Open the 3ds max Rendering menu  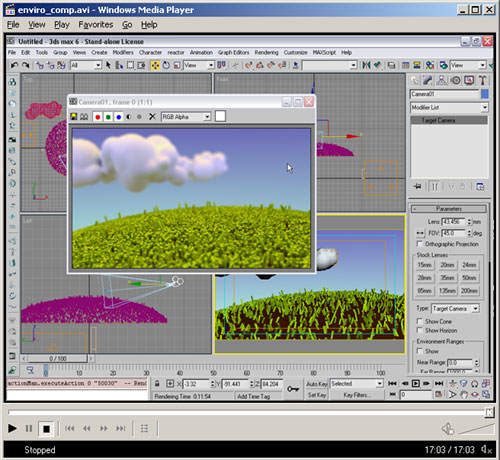(x=266, y=52)
